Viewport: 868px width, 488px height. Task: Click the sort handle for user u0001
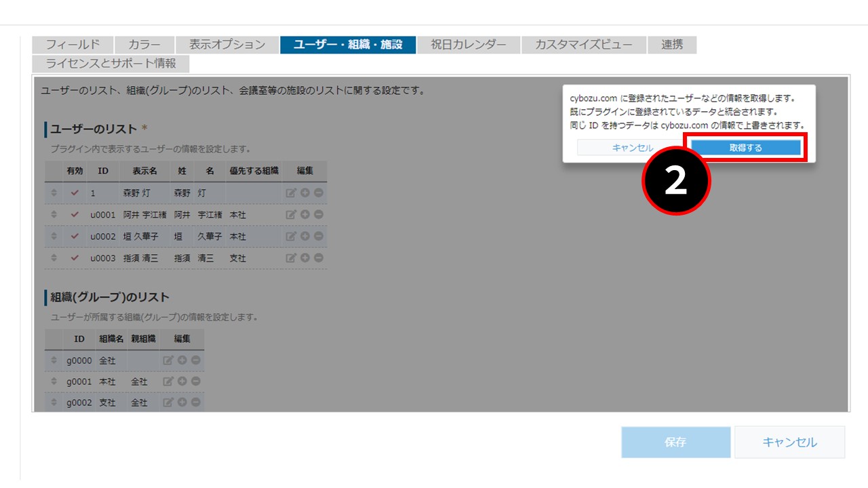click(x=54, y=215)
